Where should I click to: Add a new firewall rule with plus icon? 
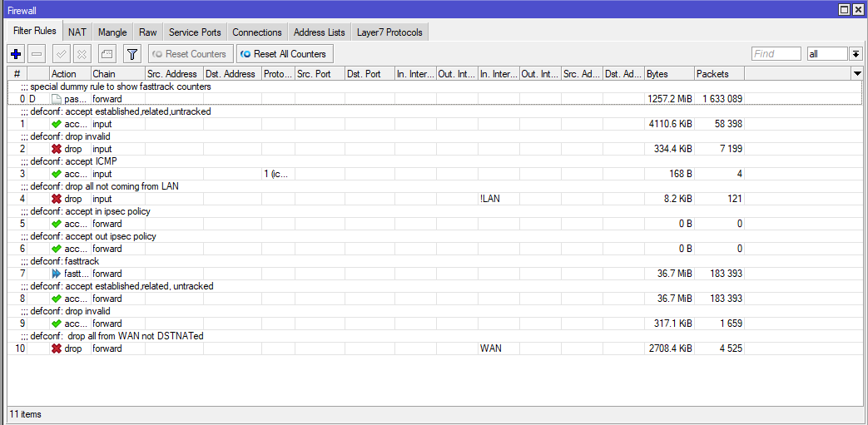(16, 54)
